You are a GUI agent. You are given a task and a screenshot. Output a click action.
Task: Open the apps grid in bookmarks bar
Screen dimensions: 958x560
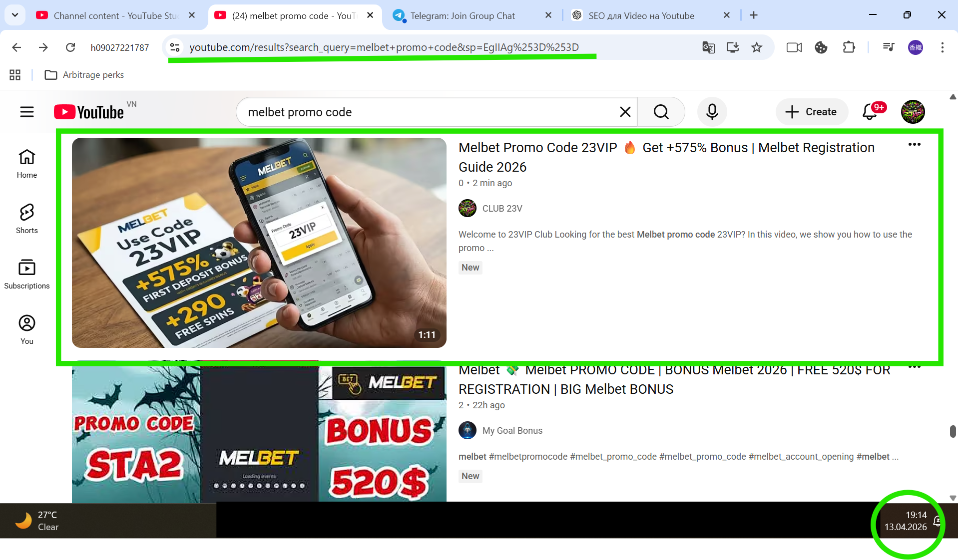tap(15, 75)
